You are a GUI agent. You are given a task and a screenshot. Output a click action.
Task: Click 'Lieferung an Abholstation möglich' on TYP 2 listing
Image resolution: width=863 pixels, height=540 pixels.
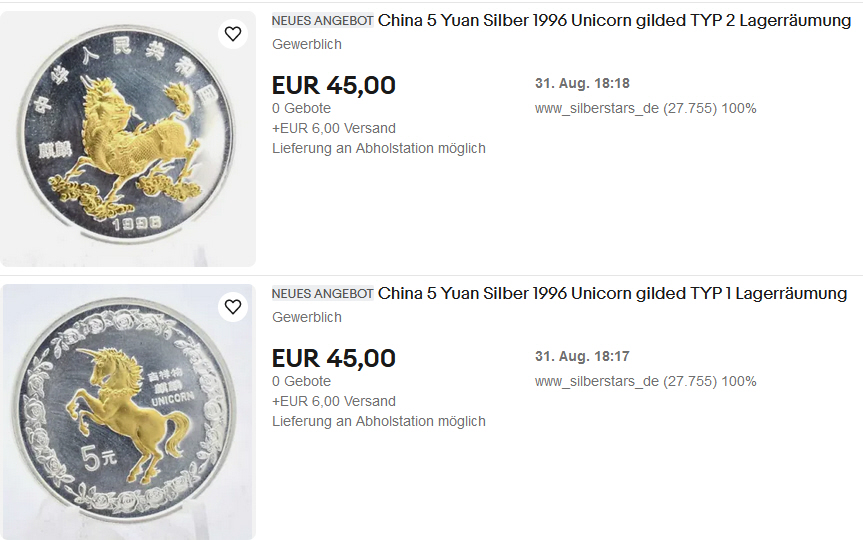[x=379, y=148]
